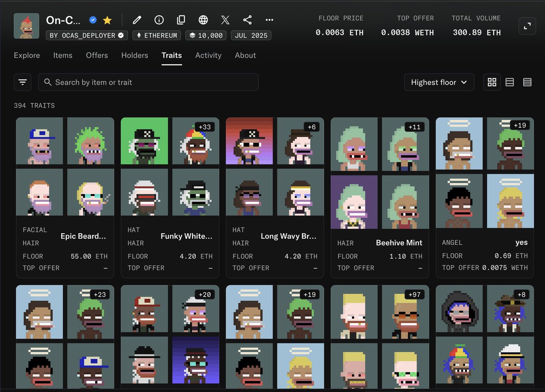
Task: Click the 55.00 ETH floor value
Action: pos(89,256)
